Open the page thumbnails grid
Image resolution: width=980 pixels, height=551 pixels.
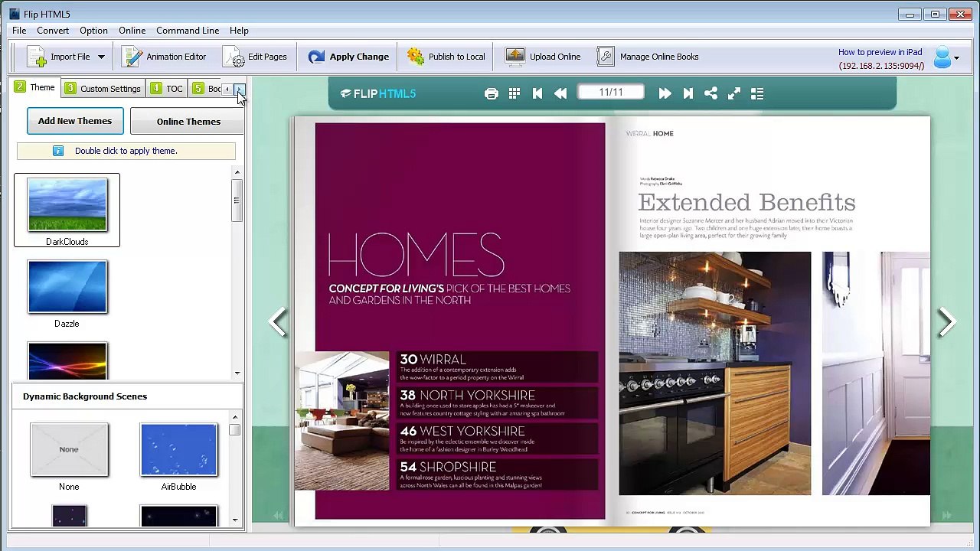tap(514, 93)
